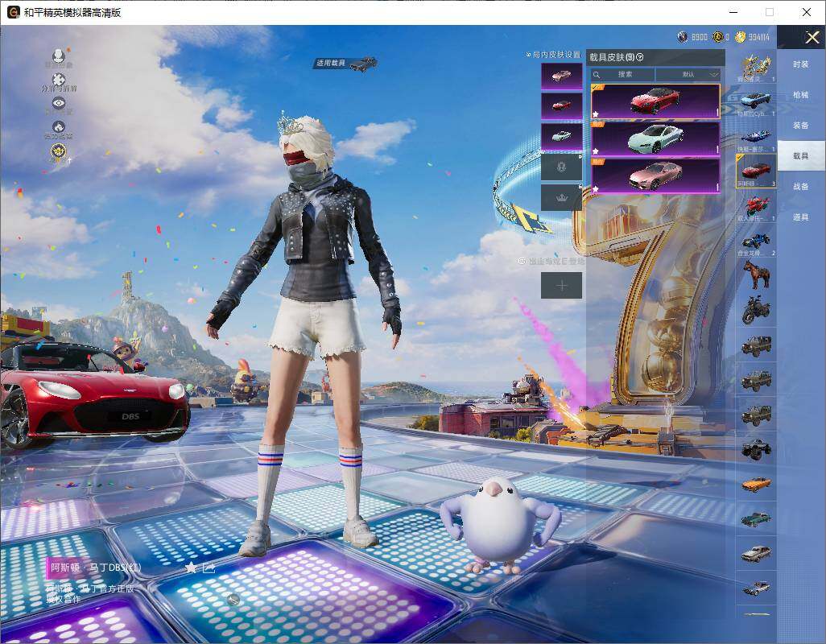This screenshot has width=826, height=644.
Task: Switch to the 战备 tab
Action: (x=801, y=187)
